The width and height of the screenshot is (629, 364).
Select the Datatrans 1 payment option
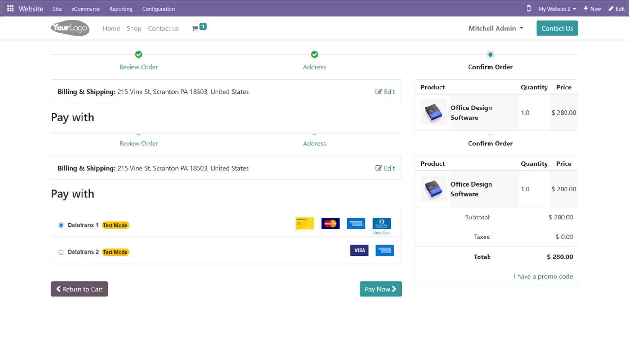(61, 225)
